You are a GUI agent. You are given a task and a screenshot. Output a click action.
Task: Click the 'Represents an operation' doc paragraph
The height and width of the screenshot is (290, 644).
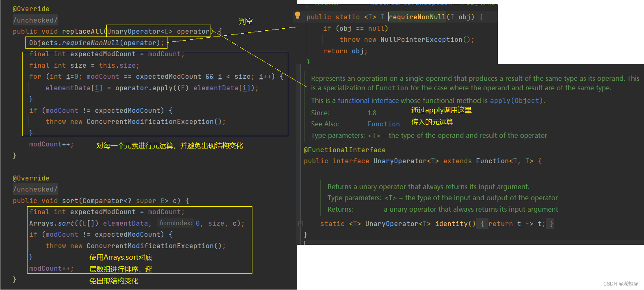click(x=475, y=83)
